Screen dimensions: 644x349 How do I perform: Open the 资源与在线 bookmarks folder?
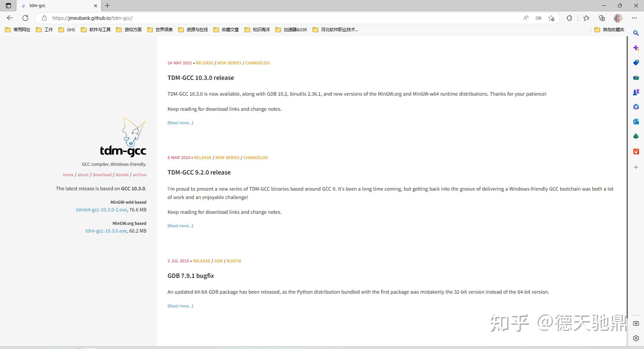tap(193, 30)
